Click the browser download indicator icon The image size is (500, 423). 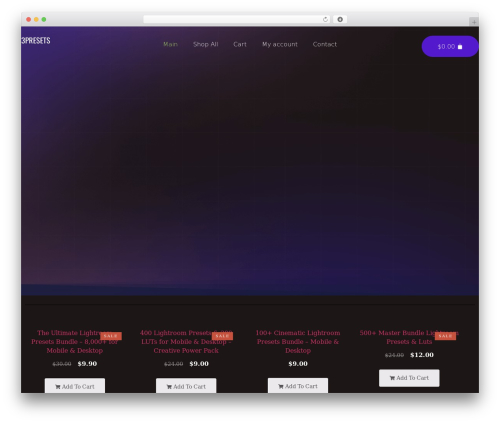click(x=340, y=19)
